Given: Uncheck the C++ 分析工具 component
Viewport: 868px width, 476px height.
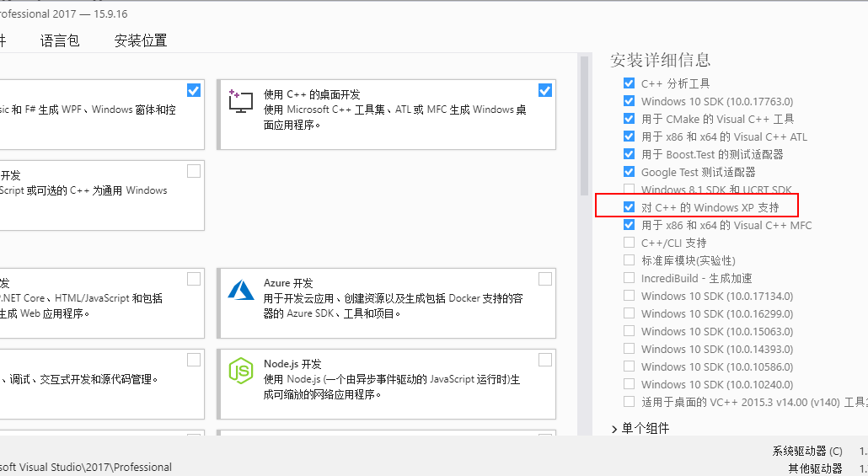Looking at the screenshot, I should pos(629,83).
